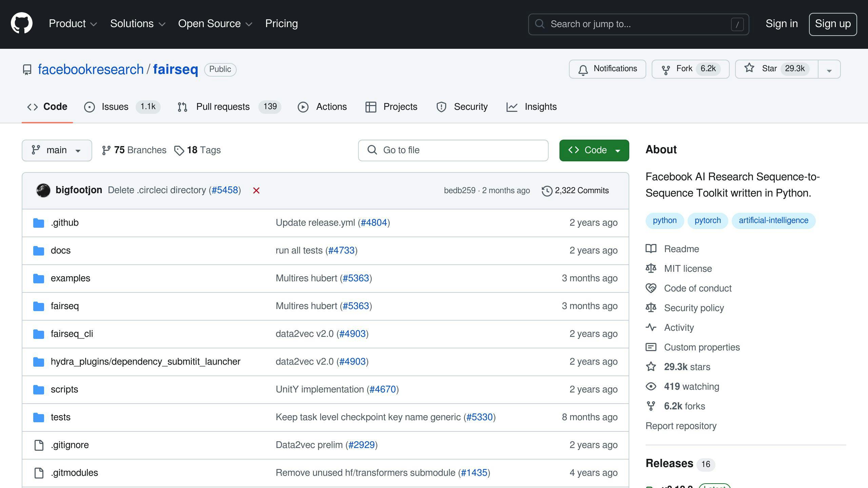Viewport: 868px width, 488px height.
Task: Click the forks icon in About sidebar
Action: pyautogui.click(x=651, y=406)
